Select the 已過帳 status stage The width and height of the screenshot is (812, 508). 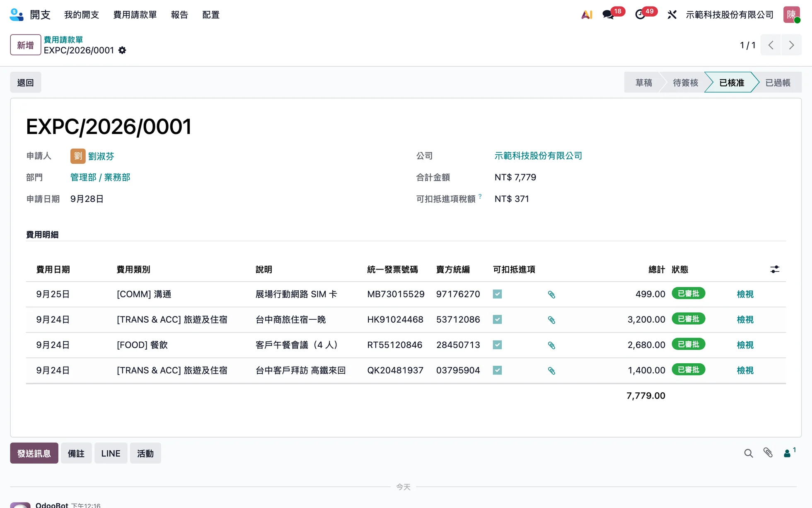click(x=778, y=83)
